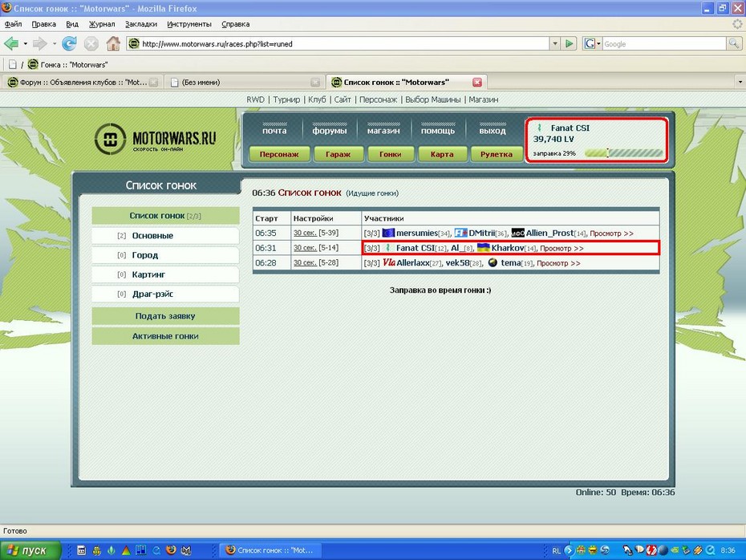Click the green Go arrow beside address bar

[569, 44]
